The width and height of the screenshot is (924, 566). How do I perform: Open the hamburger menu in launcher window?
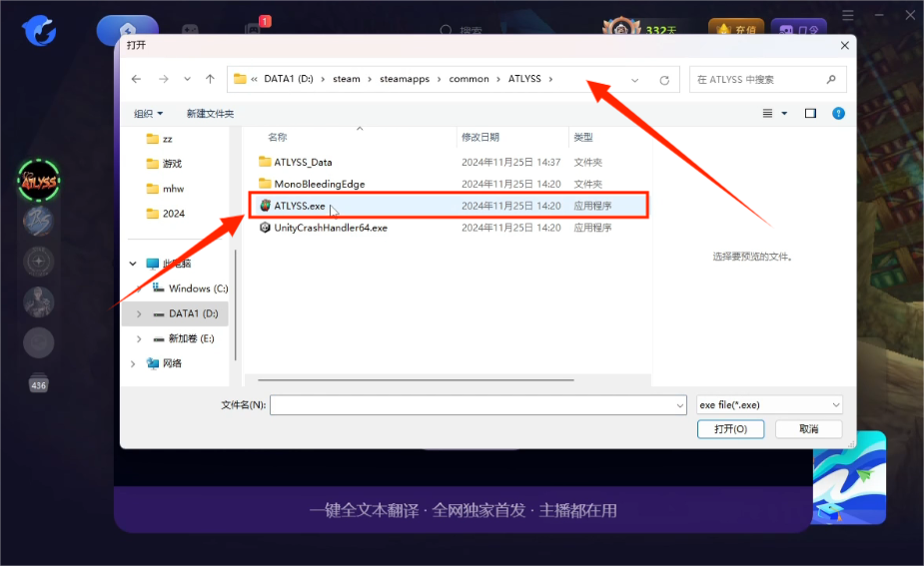click(x=848, y=15)
